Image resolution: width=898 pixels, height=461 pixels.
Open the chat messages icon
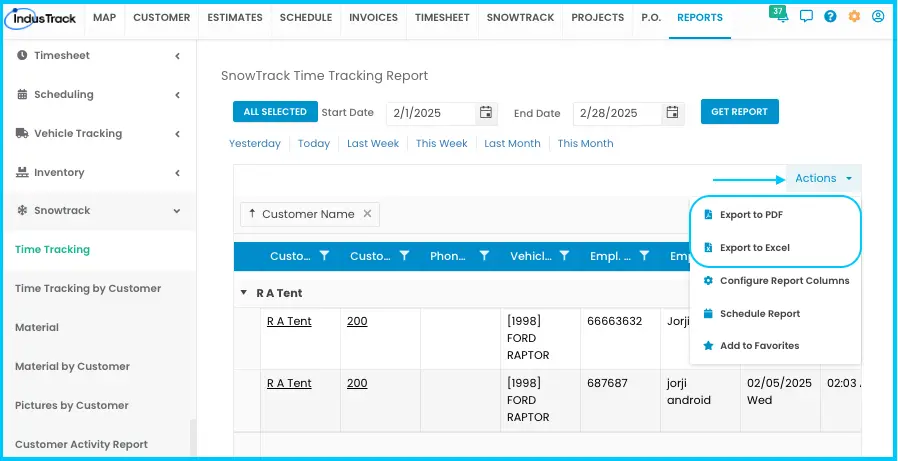click(x=806, y=17)
